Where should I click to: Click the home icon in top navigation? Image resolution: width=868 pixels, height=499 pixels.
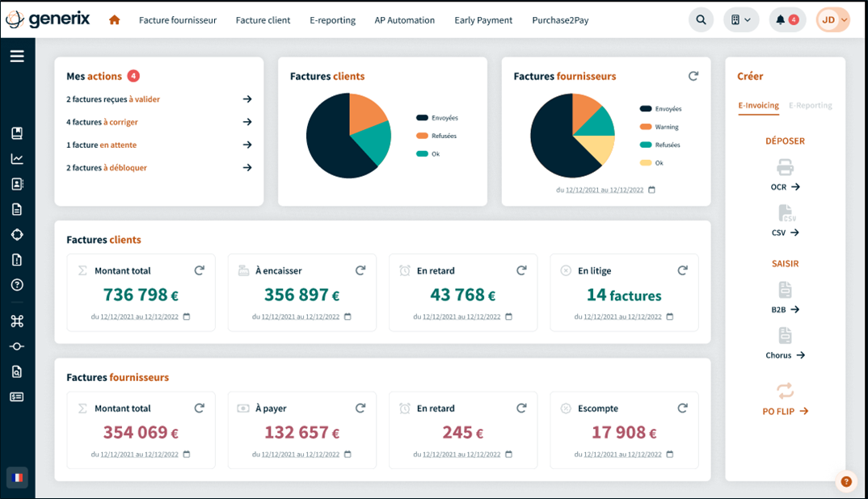(115, 20)
